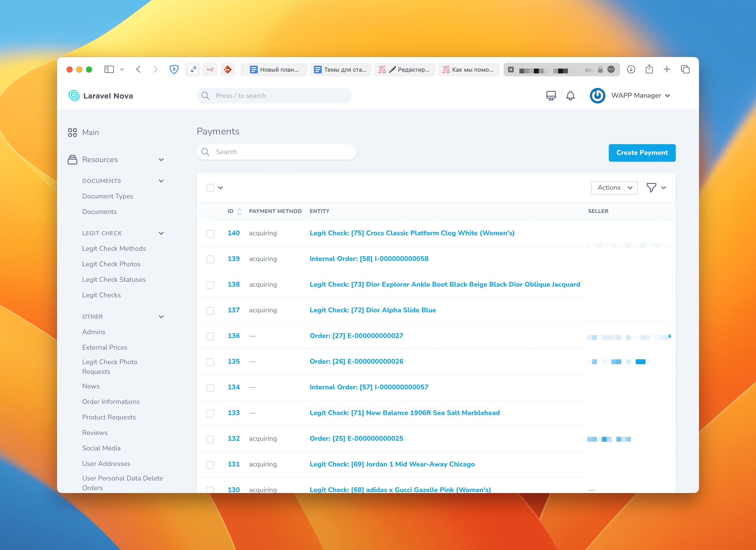Open the red diamond extension icon
The width and height of the screenshot is (756, 550).
(x=228, y=69)
